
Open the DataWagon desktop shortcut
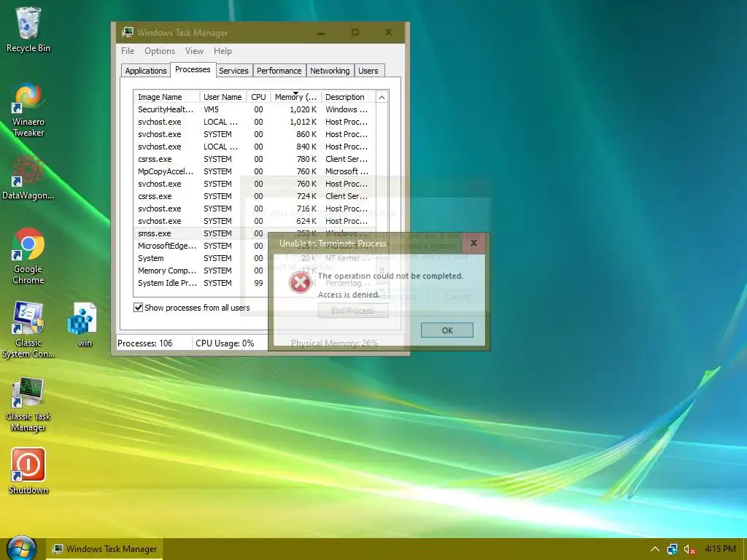tap(28, 178)
